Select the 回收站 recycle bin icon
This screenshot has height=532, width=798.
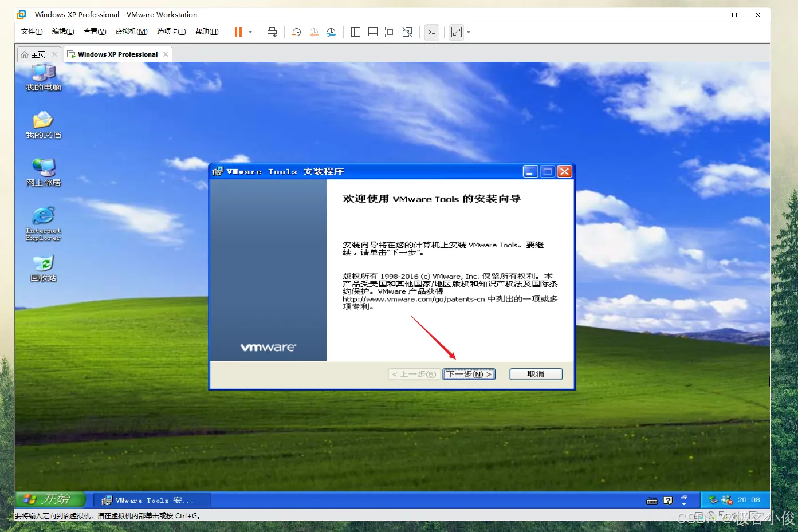(44, 269)
